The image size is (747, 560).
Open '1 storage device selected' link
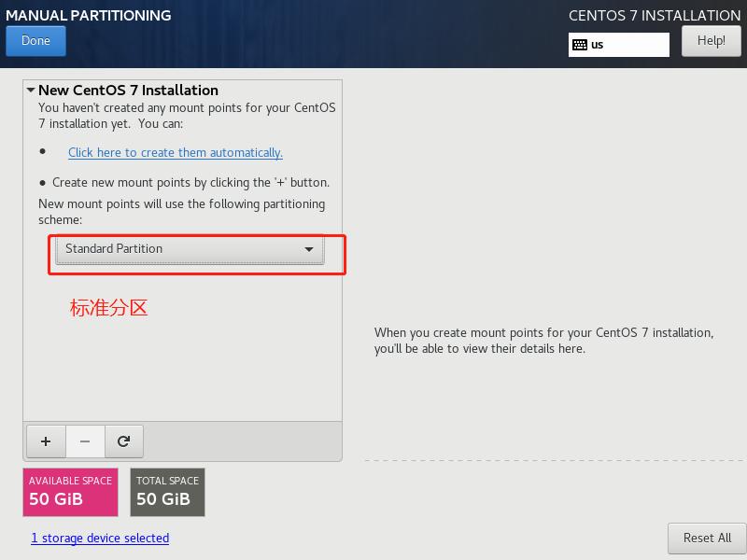[99, 538]
